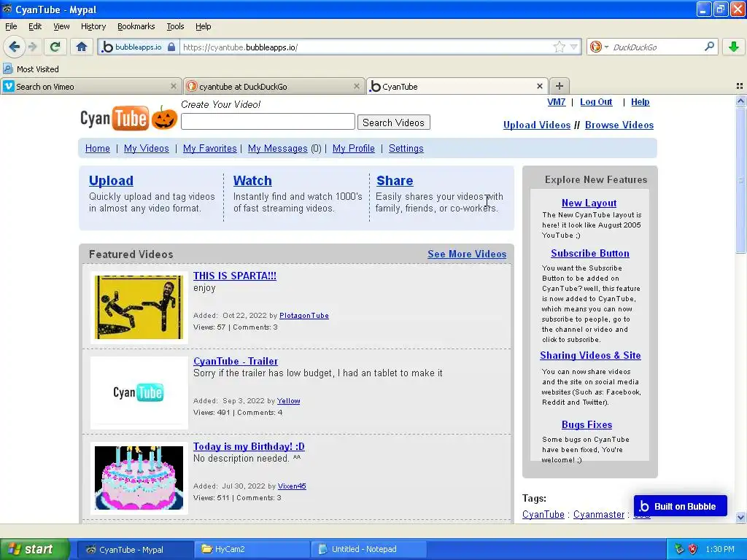
Task: Open the VM7 user link
Action: [x=556, y=102]
